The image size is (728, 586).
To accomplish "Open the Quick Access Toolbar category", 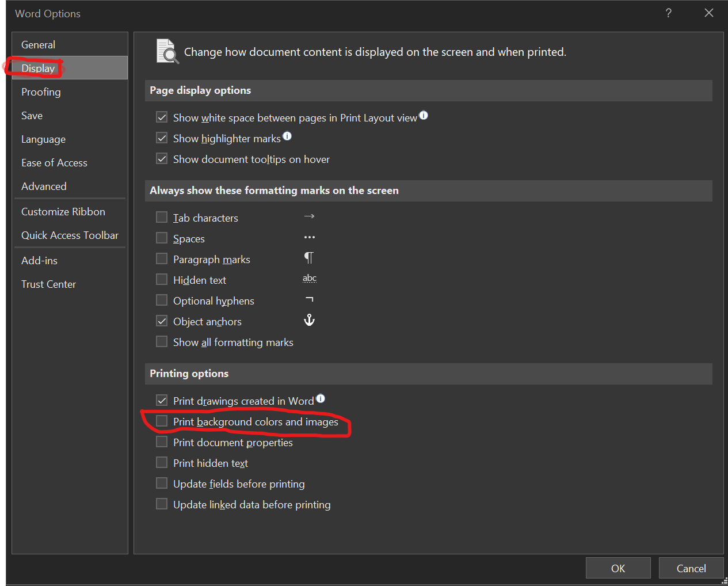I will tap(70, 235).
